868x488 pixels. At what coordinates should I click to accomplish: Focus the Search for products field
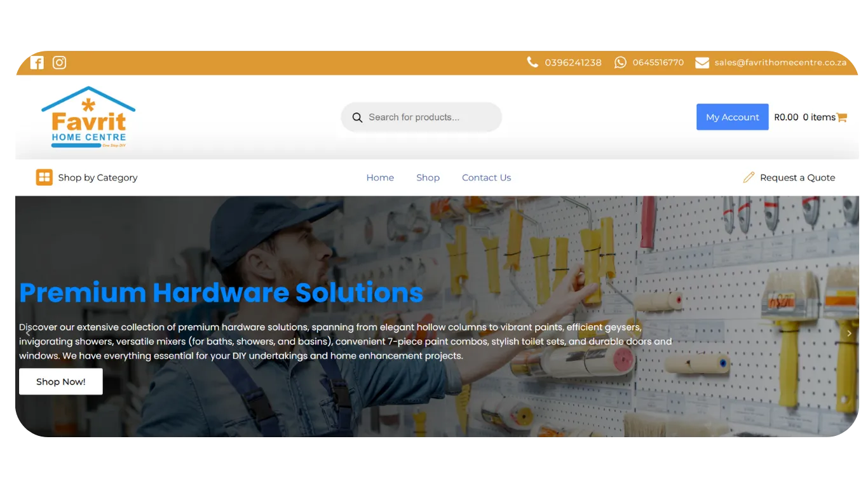pyautogui.click(x=426, y=118)
